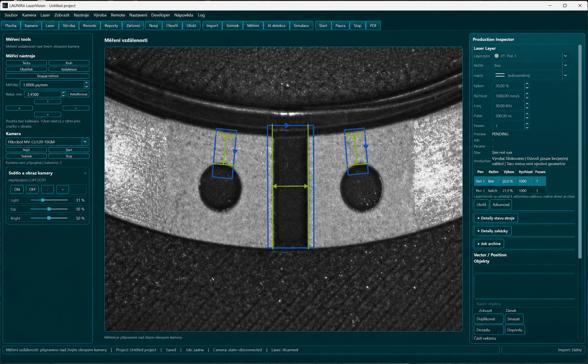Image resolution: width=588 pixels, height=364 pixels.
Task: Export using the PDF button
Action: [373, 25]
